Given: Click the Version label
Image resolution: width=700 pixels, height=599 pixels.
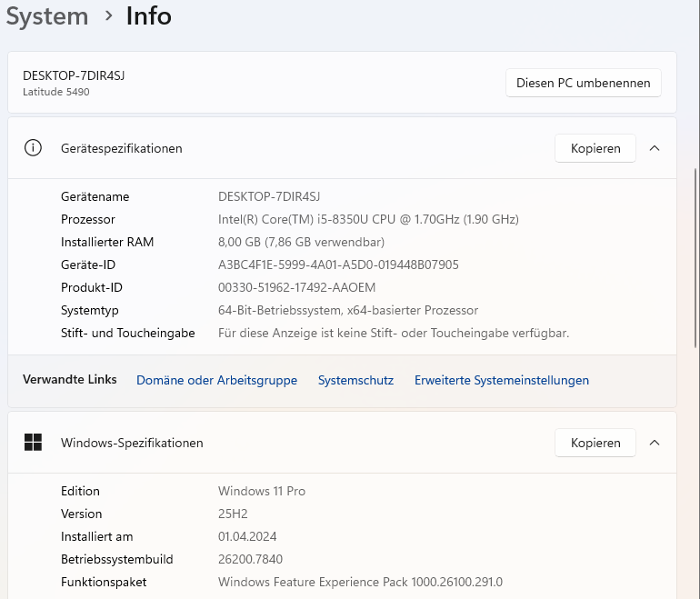Looking at the screenshot, I should point(81,514).
